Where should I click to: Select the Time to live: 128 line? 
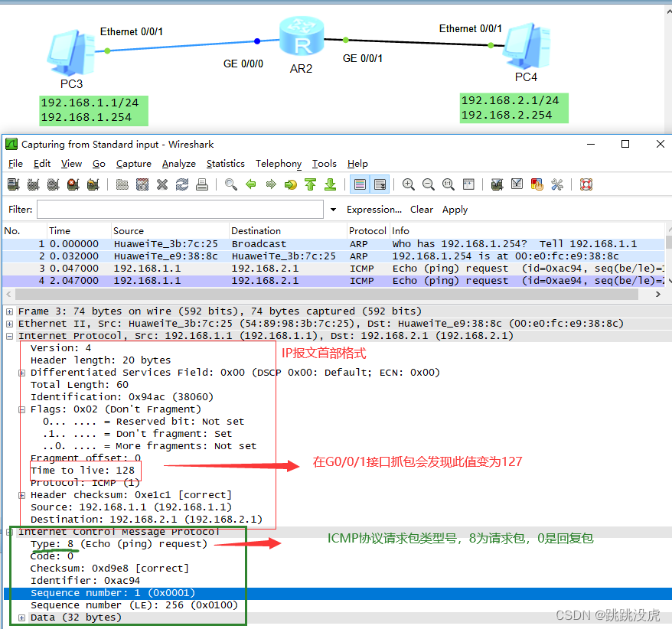[x=83, y=471]
